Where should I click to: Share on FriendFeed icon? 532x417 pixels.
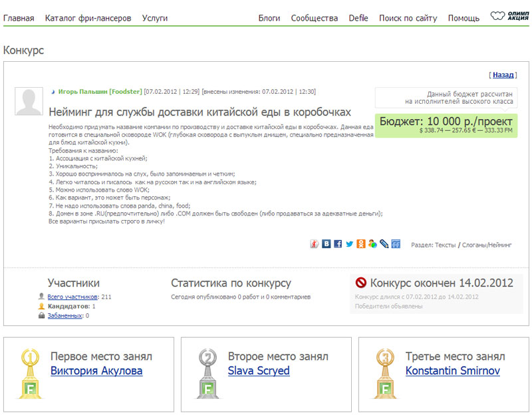396,244
